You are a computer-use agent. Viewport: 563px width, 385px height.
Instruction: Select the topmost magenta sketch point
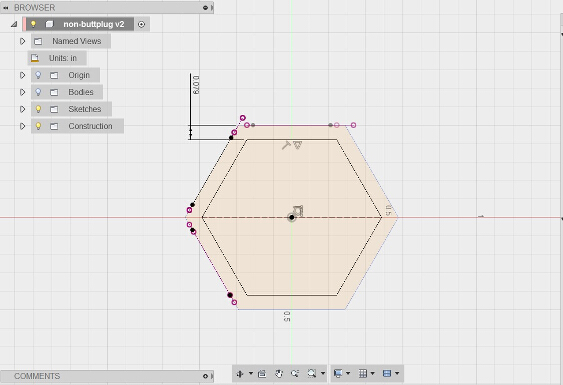(x=243, y=118)
